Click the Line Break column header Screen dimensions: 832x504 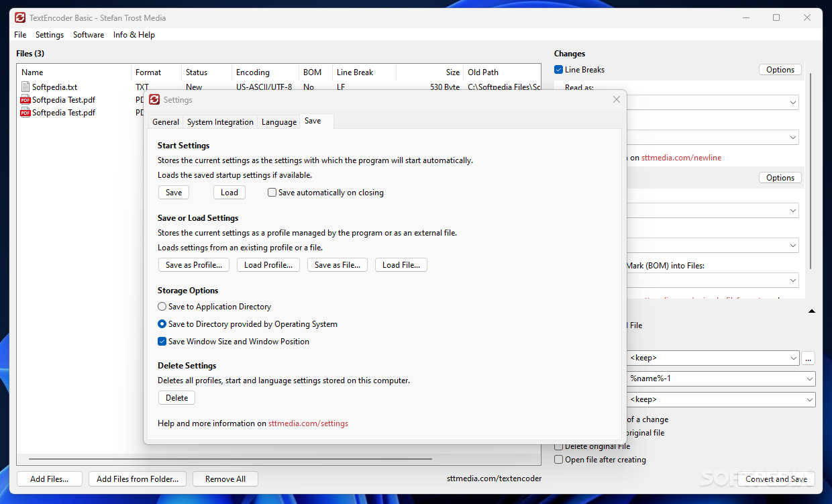pyautogui.click(x=364, y=72)
